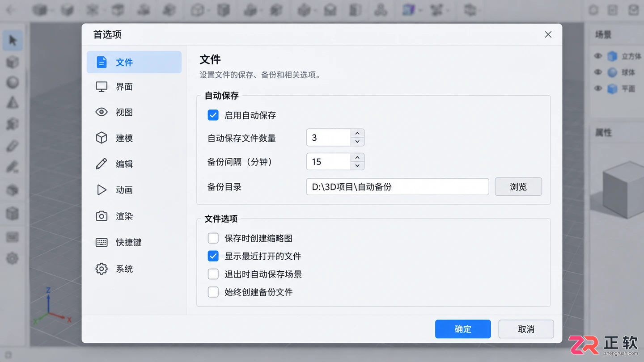Open the 建模 cube icon category

click(x=134, y=138)
